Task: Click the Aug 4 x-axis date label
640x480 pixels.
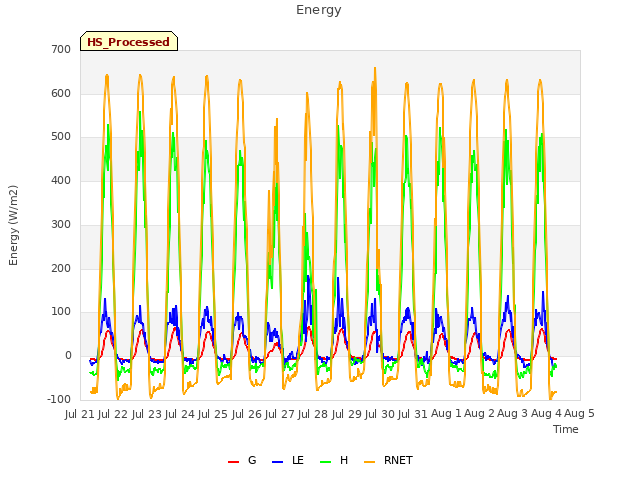Action: point(546,414)
